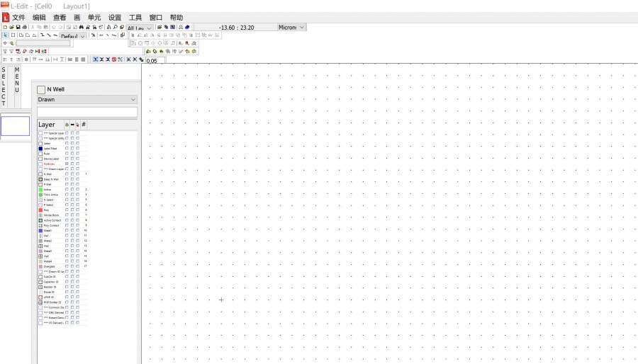This screenshot has height=364, width=638.
Task: Select the Label Tiled layer swatch
Action: [x=40, y=149]
